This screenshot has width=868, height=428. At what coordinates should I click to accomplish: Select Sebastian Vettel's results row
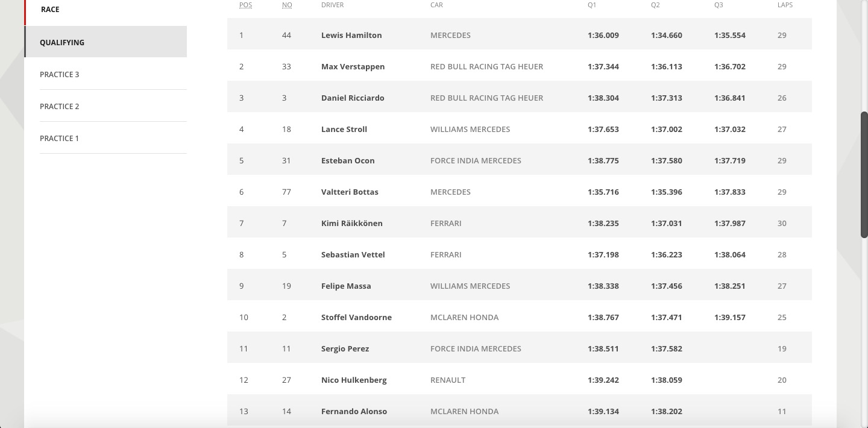pos(353,254)
